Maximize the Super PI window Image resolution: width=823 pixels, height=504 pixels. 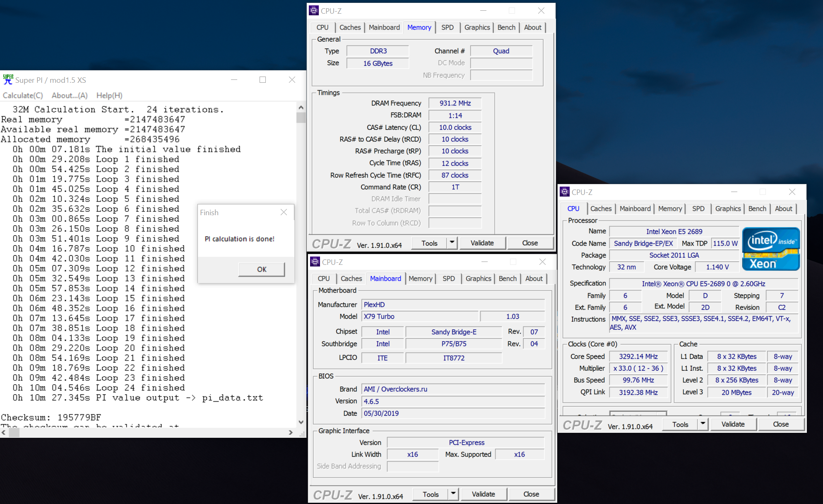click(x=262, y=79)
